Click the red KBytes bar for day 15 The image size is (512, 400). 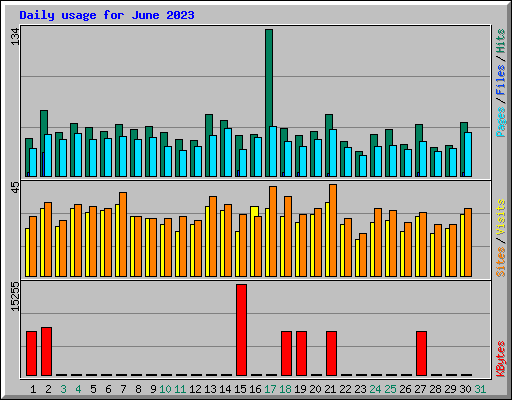[x=242, y=330]
